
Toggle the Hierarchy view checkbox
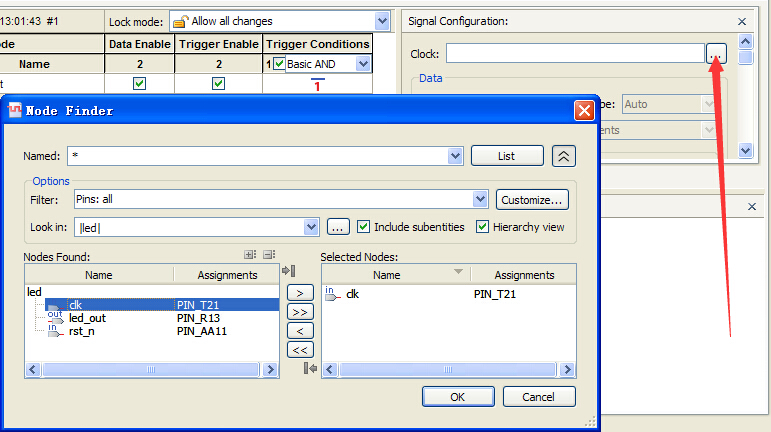483,227
